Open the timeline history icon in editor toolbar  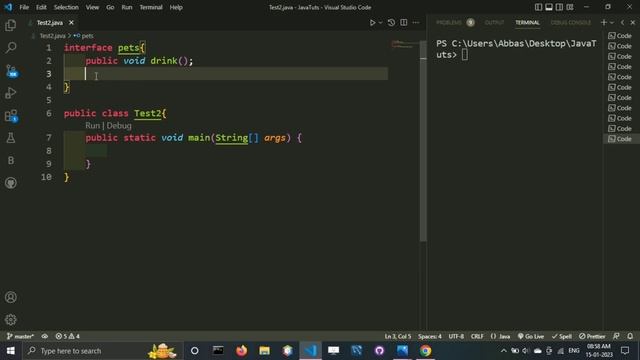click(x=391, y=22)
